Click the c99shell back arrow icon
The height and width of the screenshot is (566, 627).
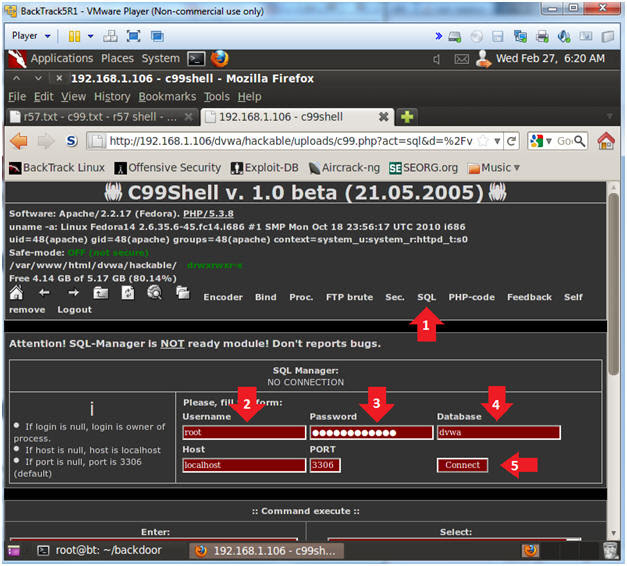[x=44, y=293]
